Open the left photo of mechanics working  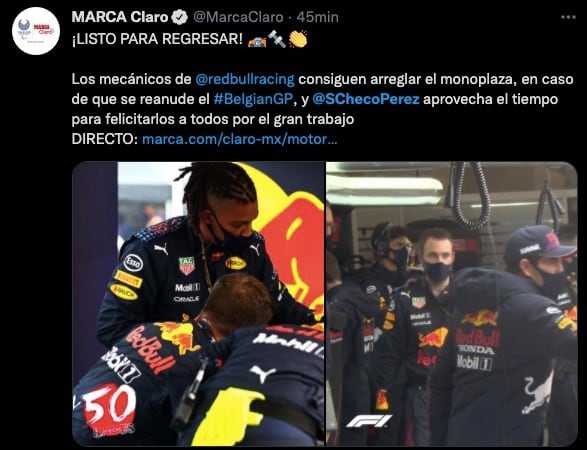point(198,303)
